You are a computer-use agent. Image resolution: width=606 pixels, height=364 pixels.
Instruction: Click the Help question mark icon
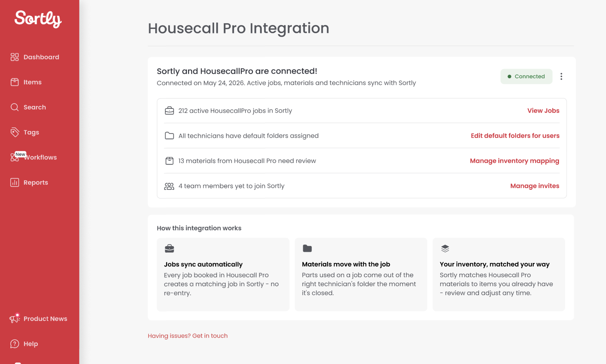[15, 344]
